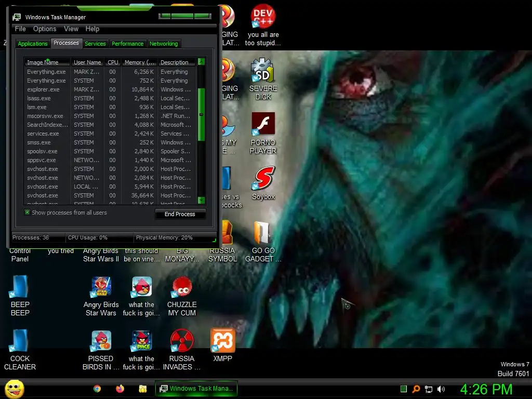532x399 pixels.
Task: Click the Angry Birds Space icon
Action: click(141, 341)
